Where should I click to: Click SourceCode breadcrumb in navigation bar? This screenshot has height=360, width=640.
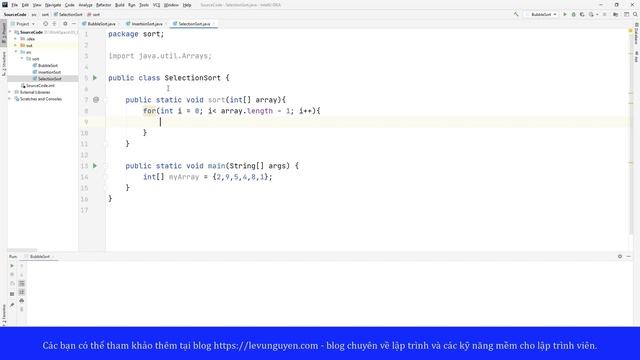[15, 14]
